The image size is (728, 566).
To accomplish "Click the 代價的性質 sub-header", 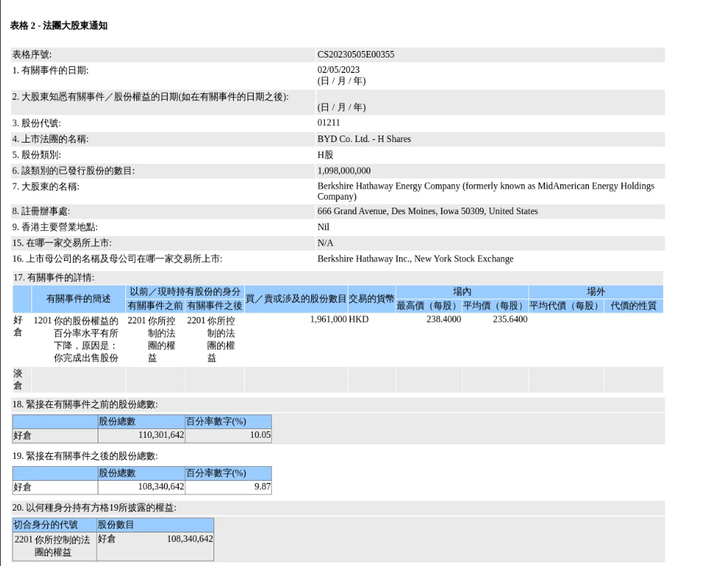I will pos(633,306).
